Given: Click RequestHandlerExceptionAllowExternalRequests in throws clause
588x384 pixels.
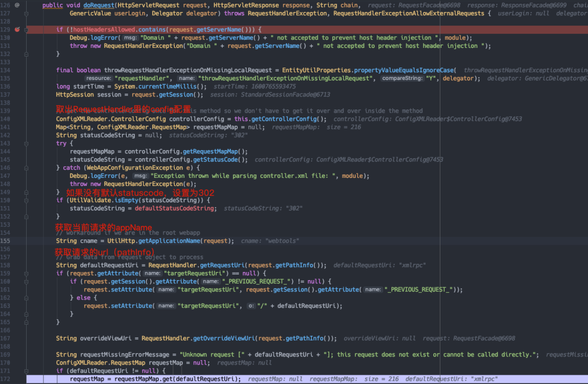Looking at the screenshot, I should (409, 14).
